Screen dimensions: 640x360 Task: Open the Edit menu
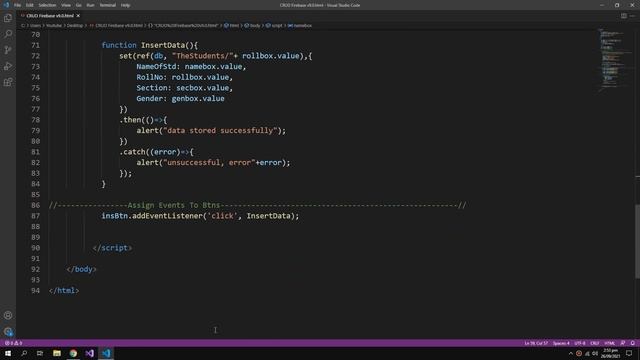coord(30,5)
